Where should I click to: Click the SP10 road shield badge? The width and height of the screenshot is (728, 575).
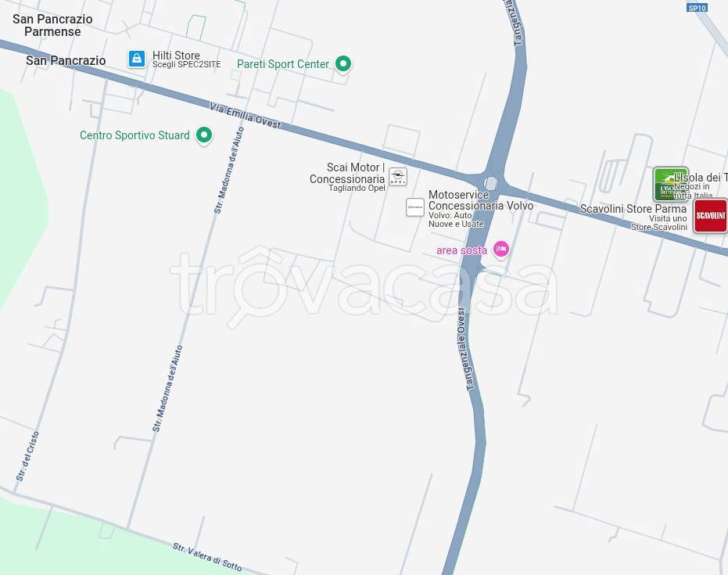tap(697, 7)
